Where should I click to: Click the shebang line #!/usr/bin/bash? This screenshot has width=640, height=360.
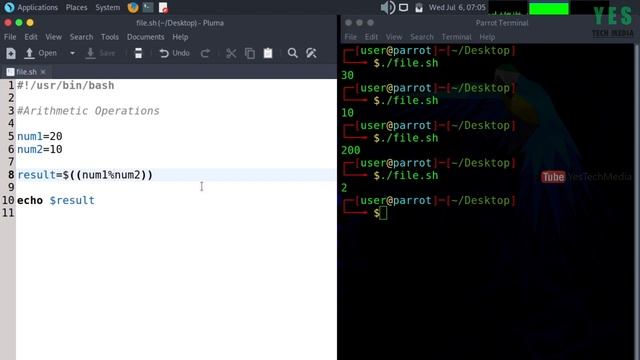coord(66,86)
